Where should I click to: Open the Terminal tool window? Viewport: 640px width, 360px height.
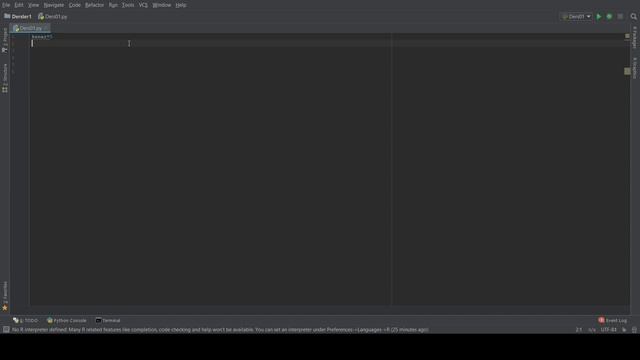pyautogui.click(x=108, y=320)
